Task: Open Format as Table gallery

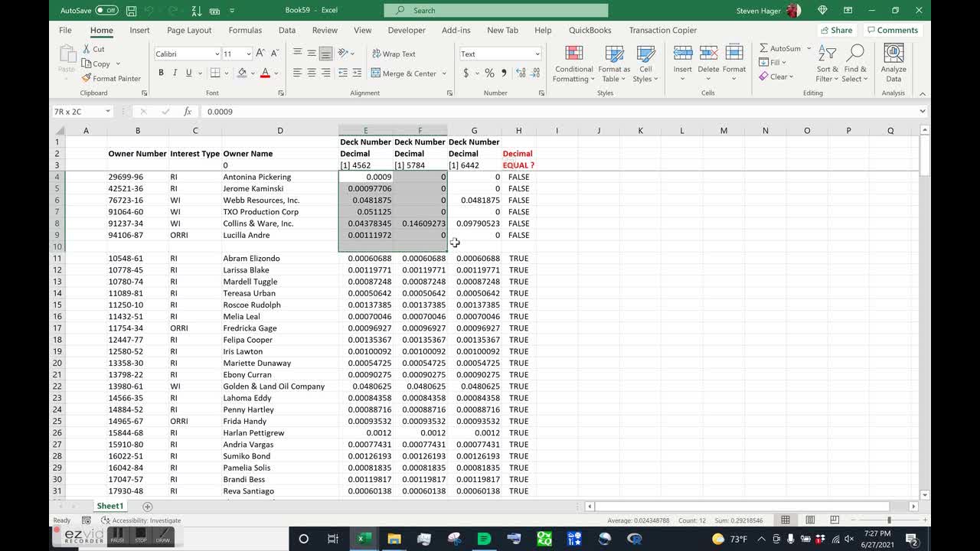Action: point(614,64)
